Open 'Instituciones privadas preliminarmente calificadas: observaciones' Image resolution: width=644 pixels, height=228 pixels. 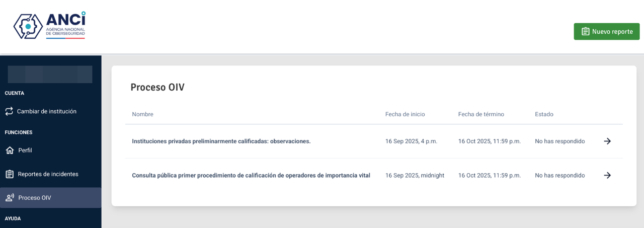[221, 141]
